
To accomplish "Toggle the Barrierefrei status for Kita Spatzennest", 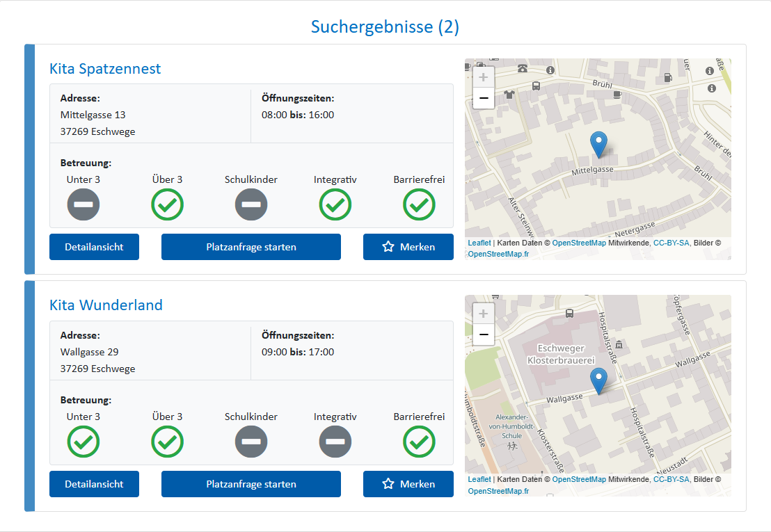I will pos(419,204).
